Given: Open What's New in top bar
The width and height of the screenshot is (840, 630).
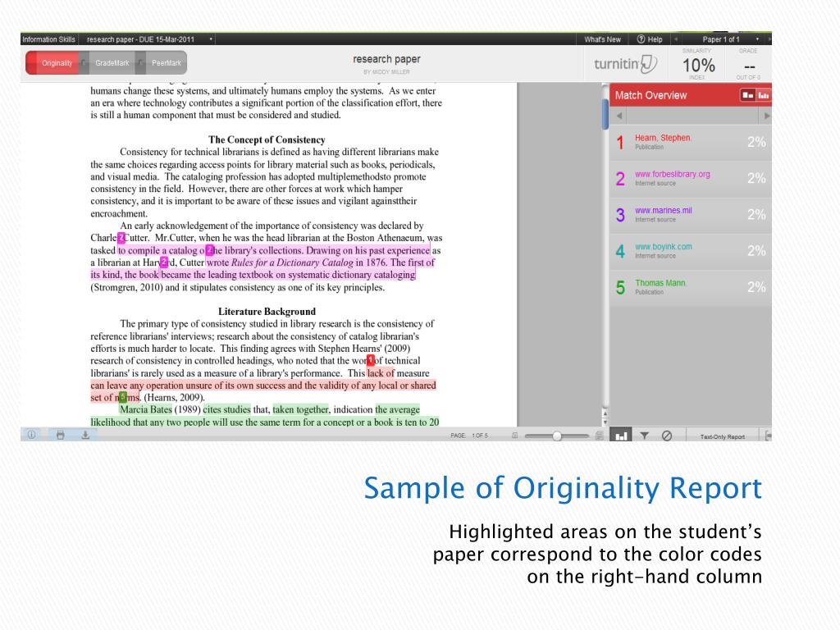Looking at the screenshot, I should coord(603,39).
